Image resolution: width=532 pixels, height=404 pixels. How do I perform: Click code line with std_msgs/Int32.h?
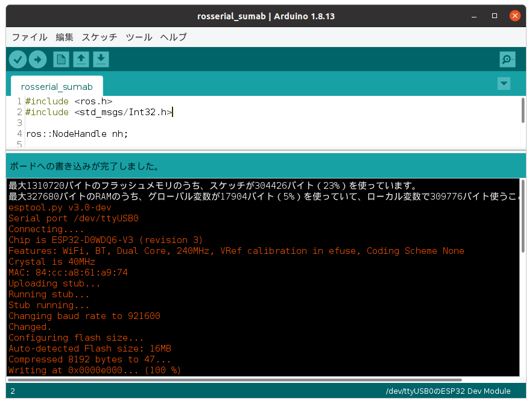click(x=99, y=112)
